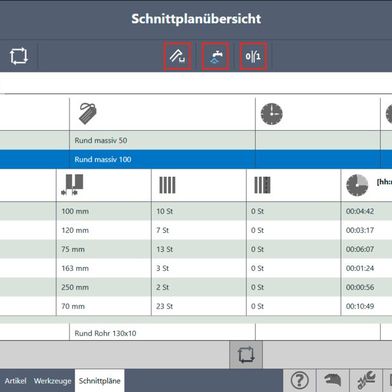
Task: Switch to the Werkzeuge tab
Action: coord(53,381)
